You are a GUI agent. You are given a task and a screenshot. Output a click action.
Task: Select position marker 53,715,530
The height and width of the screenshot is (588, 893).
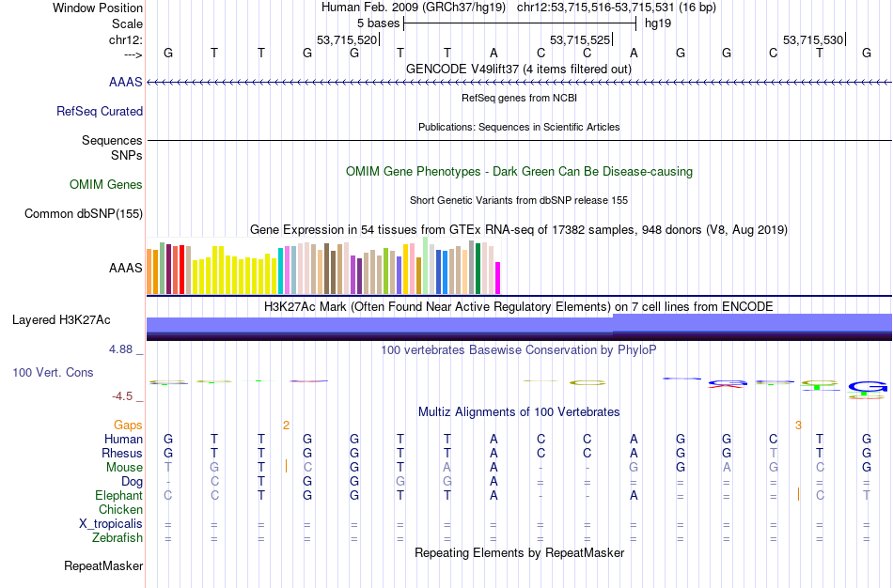click(813, 39)
